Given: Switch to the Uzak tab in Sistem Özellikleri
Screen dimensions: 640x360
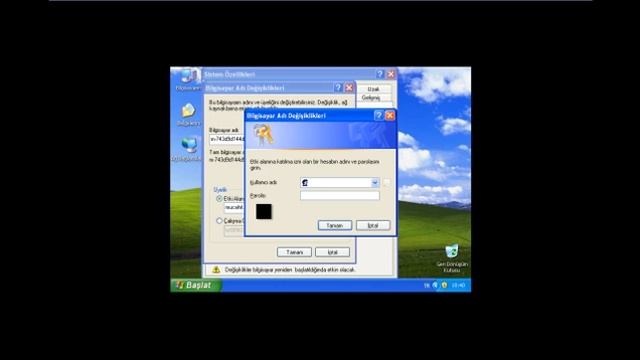Looking at the screenshot, I should click(x=373, y=89).
